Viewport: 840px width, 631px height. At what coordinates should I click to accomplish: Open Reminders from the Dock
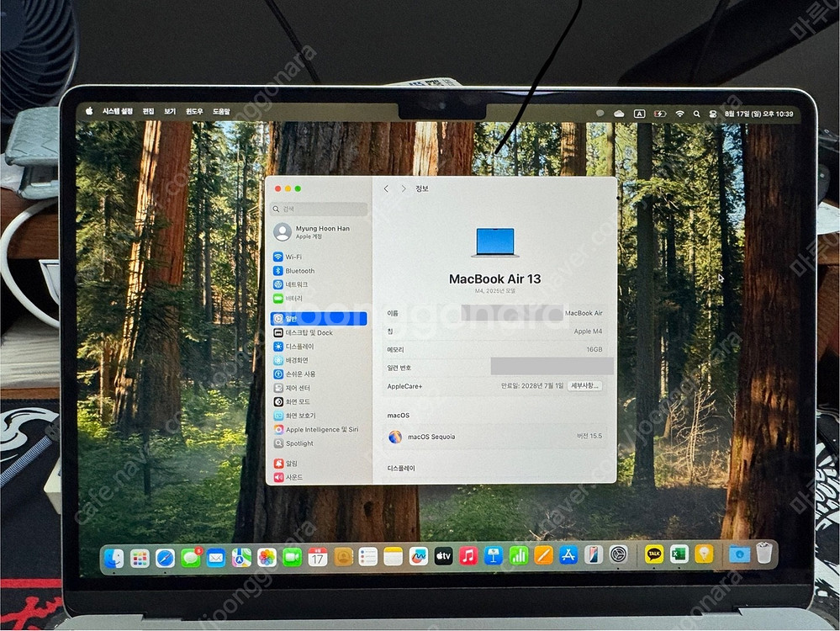(x=368, y=557)
